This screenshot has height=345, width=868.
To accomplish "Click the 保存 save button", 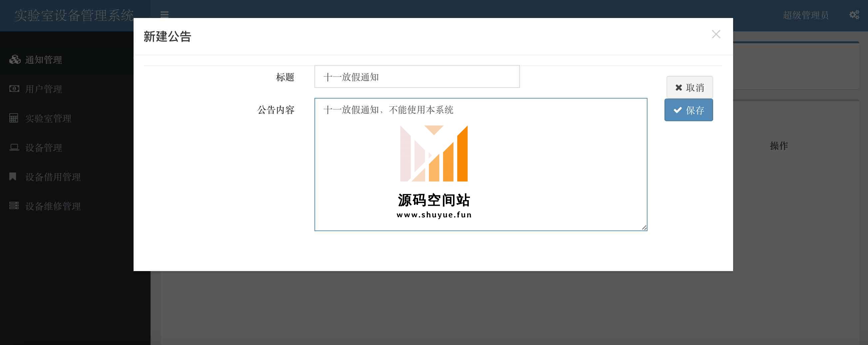I will [x=688, y=110].
